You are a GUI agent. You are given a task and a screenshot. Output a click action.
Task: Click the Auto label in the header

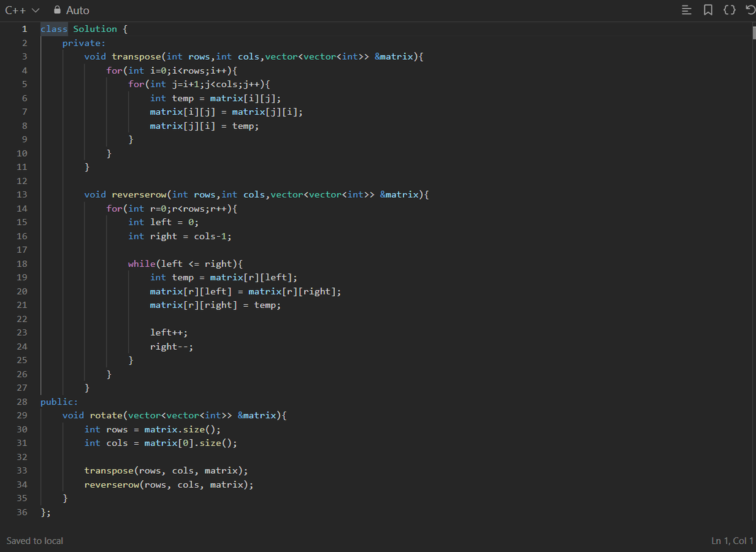click(x=77, y=10)
